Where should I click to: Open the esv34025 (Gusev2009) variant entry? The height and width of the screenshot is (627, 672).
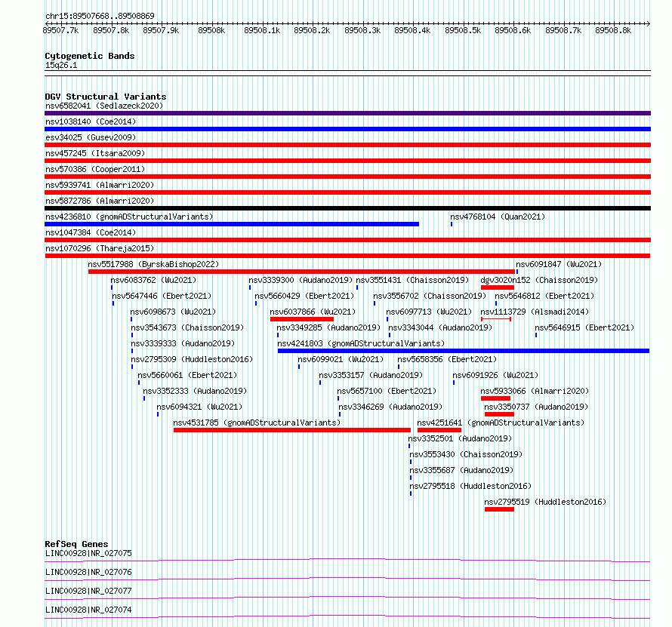pos(91,137)
